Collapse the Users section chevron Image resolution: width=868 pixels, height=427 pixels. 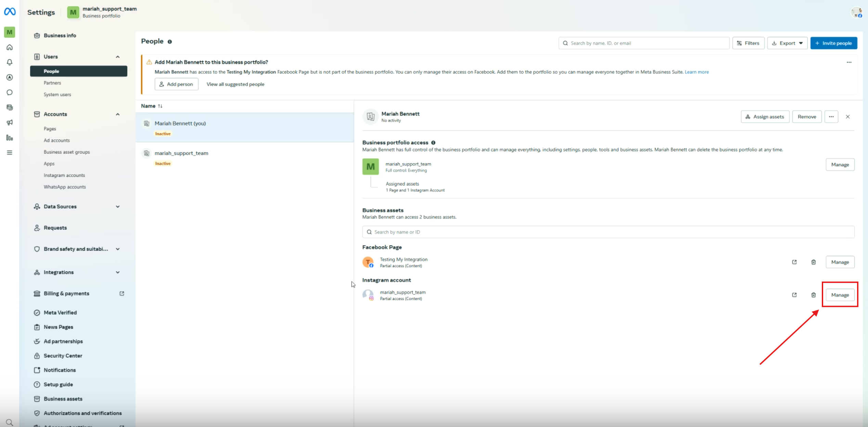[118, 57]
